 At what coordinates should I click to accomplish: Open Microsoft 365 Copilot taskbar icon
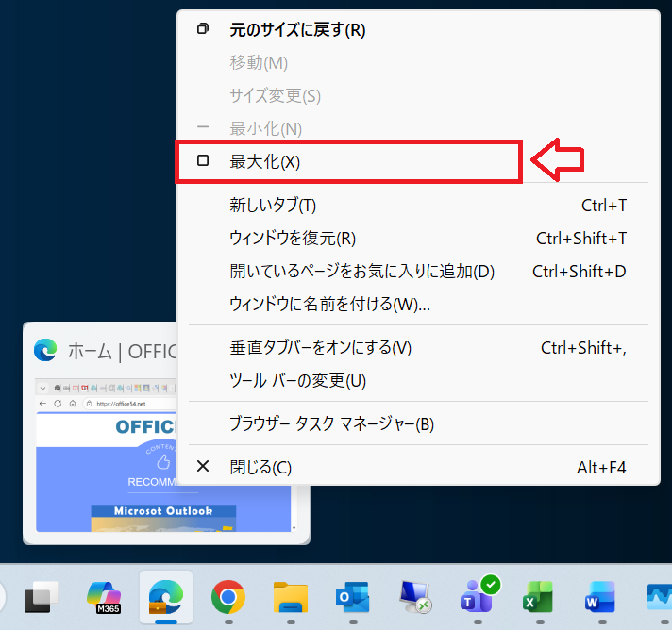pos(104,597)
